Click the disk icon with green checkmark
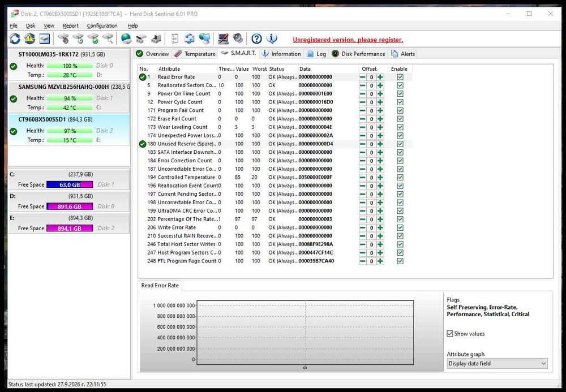Image resolution: width=566 pixels, height=392 pixels. tap(93, 38)
